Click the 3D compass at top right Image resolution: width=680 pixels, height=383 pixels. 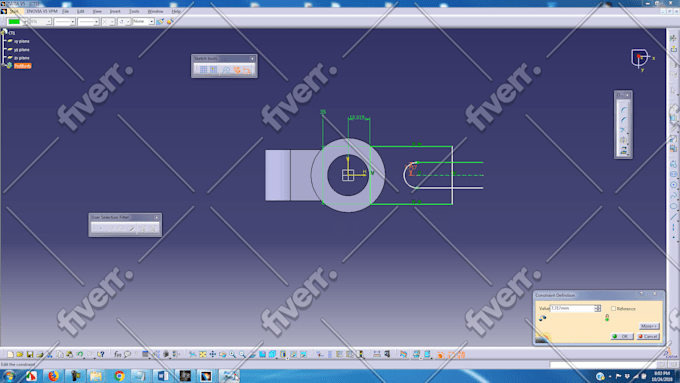coord(642,59)
